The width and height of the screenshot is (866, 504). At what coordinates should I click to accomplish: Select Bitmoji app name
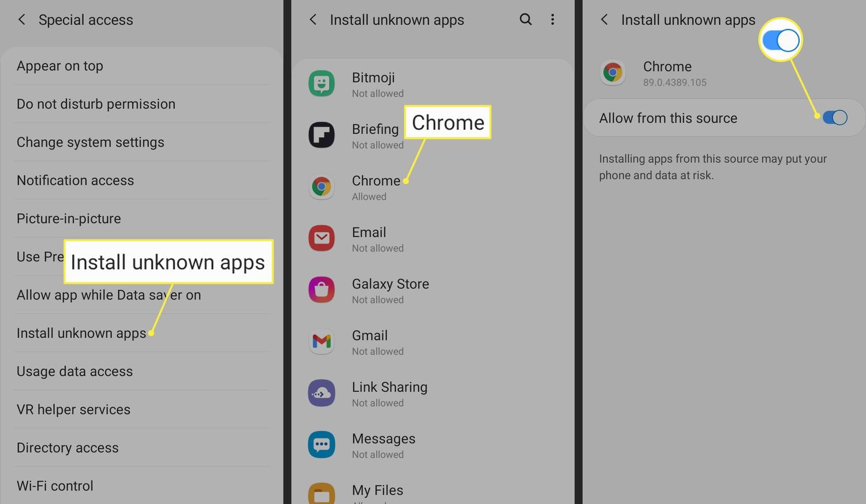tap(374, 78)
